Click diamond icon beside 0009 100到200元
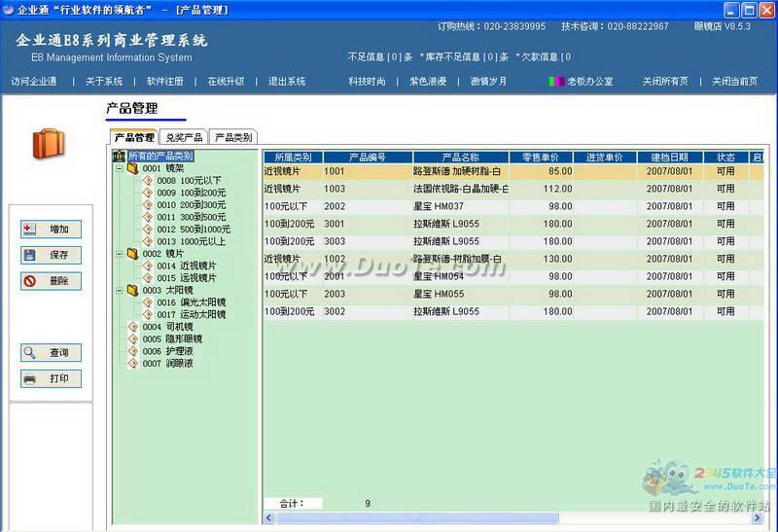This screenshot has height=532, width=778. (x=148, y=193)
